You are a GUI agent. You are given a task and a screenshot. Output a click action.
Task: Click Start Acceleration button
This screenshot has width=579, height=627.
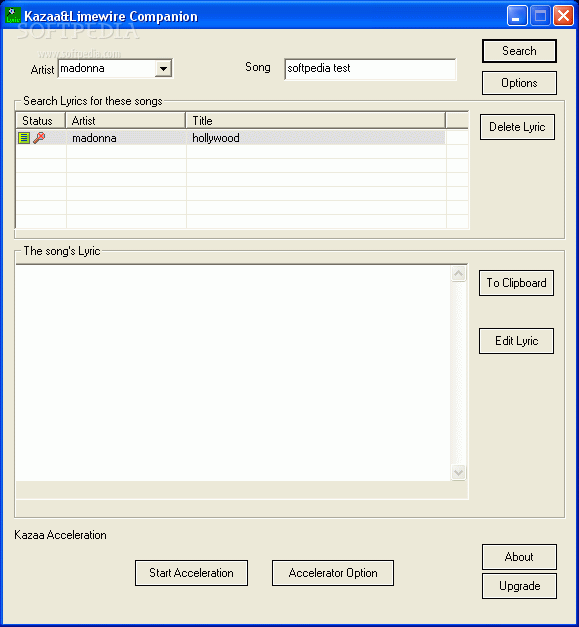point(191,573)
